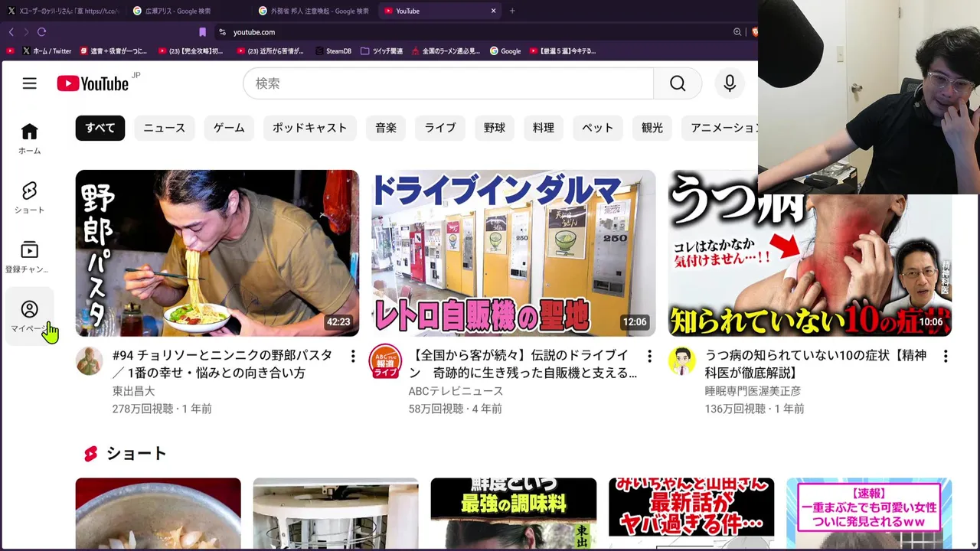
Task: Click browser back arrow
Action: (x=11, y=32)
